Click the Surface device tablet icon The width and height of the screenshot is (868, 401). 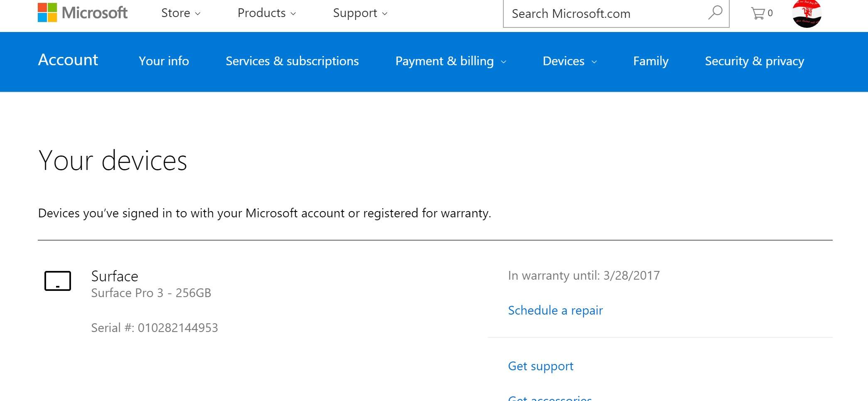pyautogui.click(x=58, y=281)
